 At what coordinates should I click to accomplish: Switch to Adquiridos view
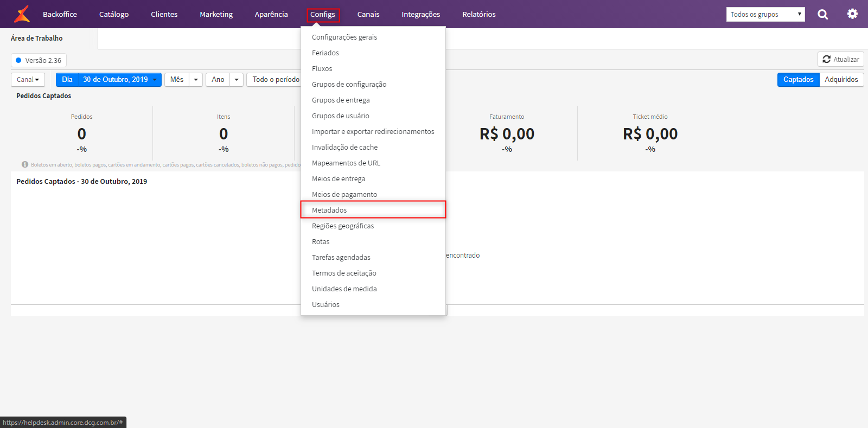tap(841, 80)
